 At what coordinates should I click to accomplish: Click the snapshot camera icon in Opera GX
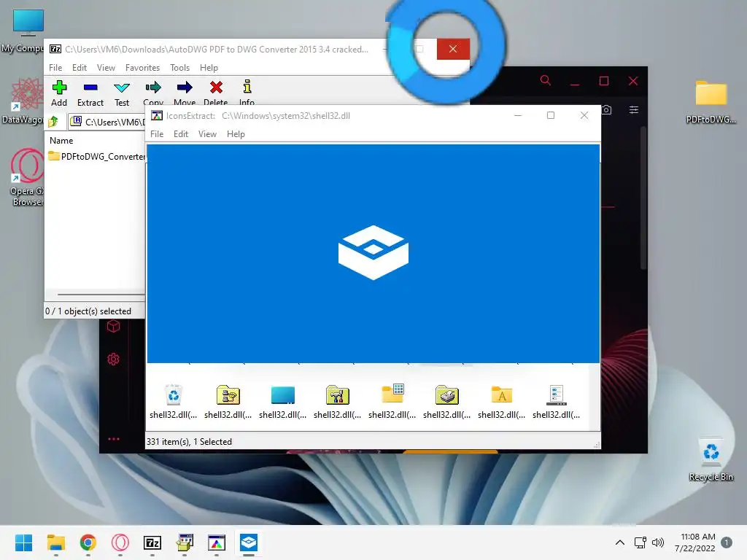coord(606,110)
